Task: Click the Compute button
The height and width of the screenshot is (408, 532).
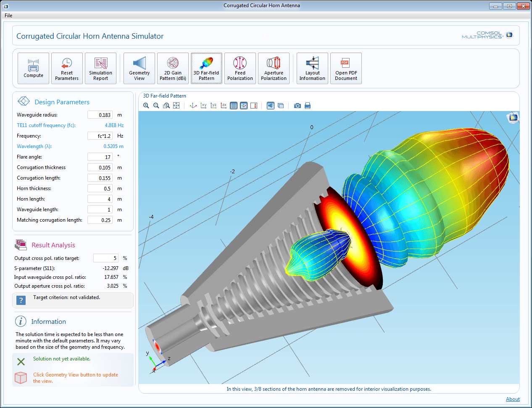Action: (33, 68)
